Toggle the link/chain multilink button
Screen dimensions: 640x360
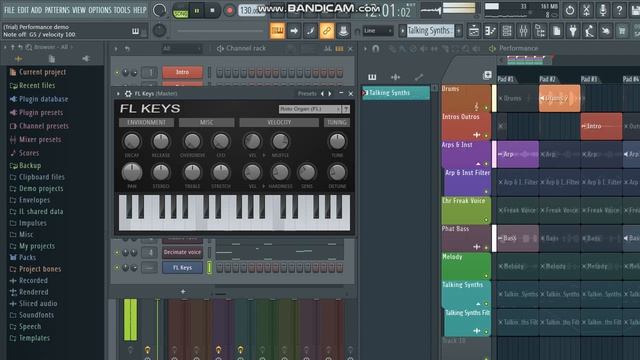(327, 31)
